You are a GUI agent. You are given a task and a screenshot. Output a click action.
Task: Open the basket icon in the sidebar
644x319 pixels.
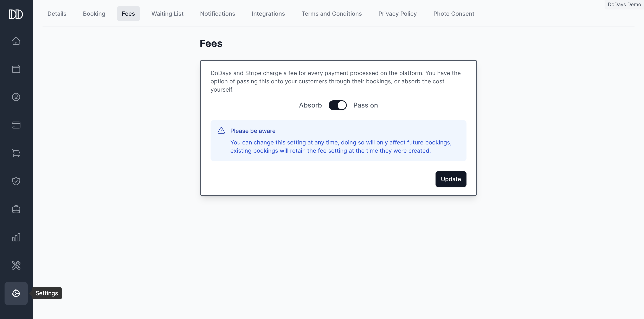[16, 209]
